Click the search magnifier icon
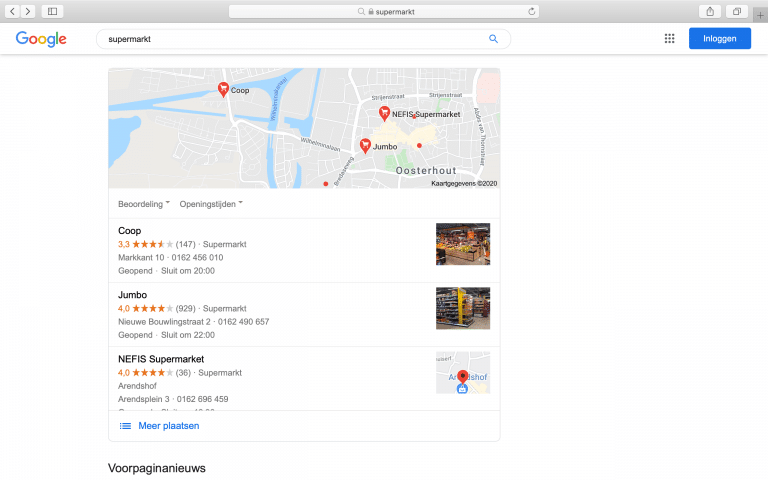The height and width of the screenshot is (480, 768). (x=493, y=39)
